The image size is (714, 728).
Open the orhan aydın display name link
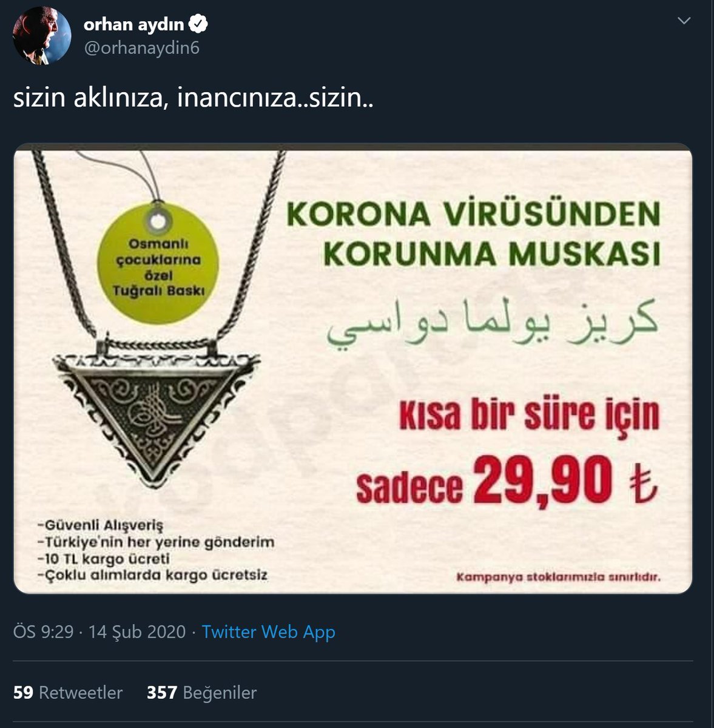click(133, 24)
